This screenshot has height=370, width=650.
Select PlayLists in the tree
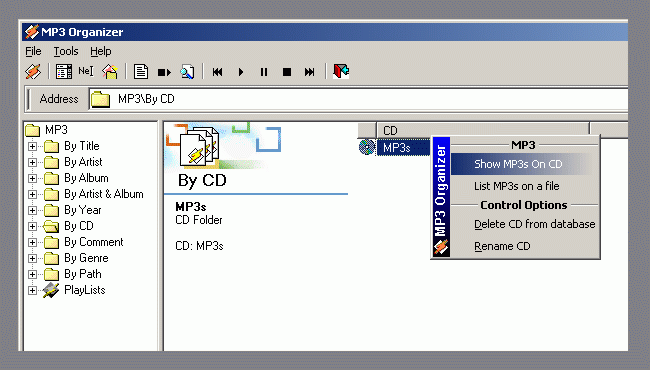(85, 290)
